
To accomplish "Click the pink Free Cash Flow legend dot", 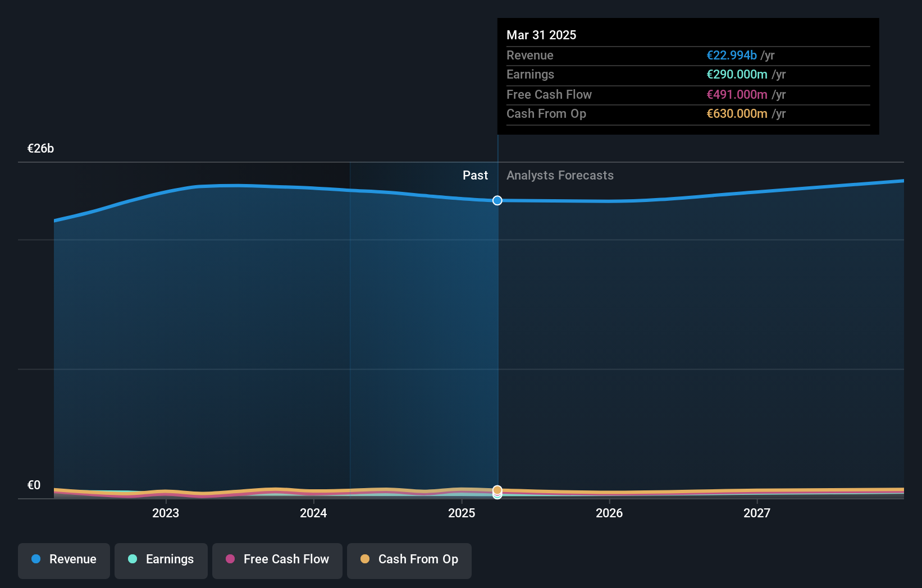I will pyautogui.click(x=230, y=559).
